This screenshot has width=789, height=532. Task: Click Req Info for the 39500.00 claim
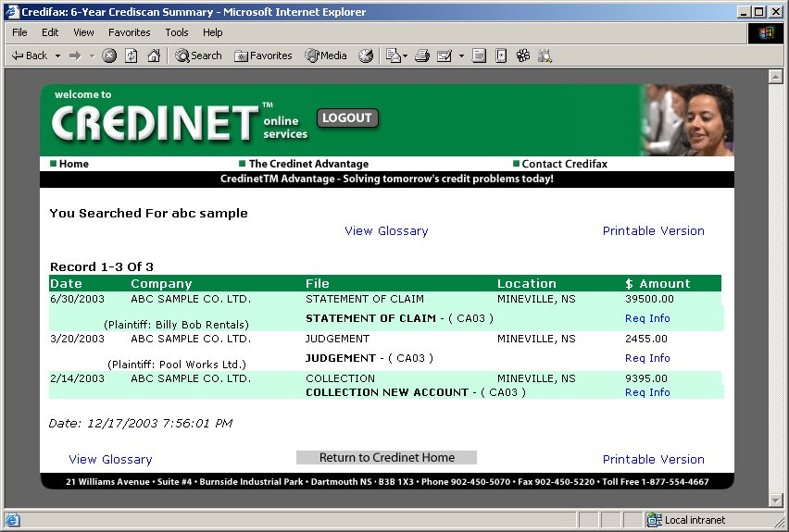(x=647, y=318)
